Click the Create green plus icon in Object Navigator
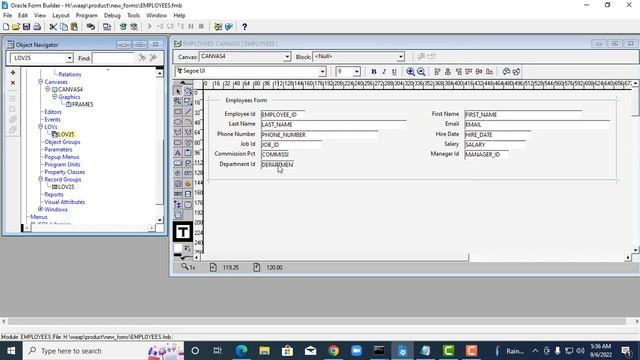 pyautogui.click(x=13, y=73)
